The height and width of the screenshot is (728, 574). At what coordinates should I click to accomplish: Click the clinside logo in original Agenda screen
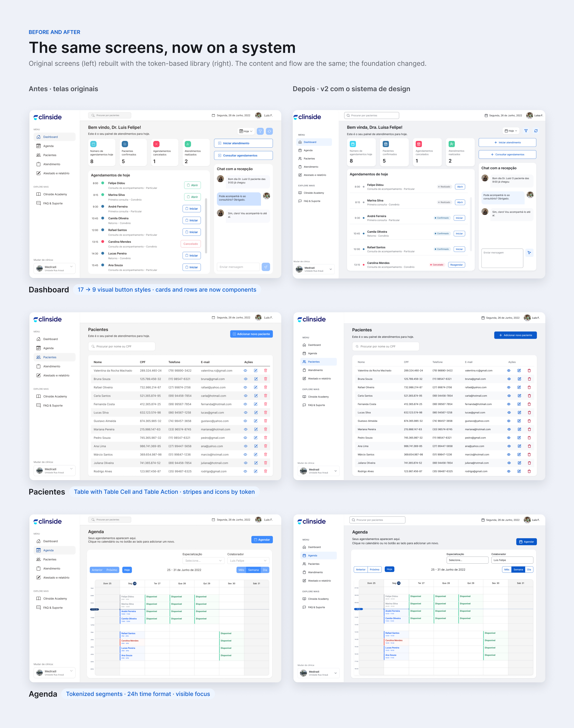pos(47,521)
